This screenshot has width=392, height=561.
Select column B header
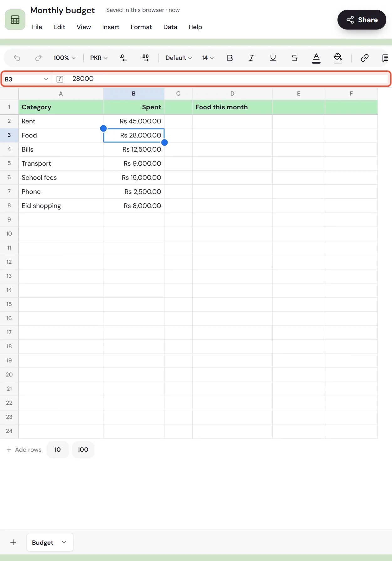click(x=134, y=94)
